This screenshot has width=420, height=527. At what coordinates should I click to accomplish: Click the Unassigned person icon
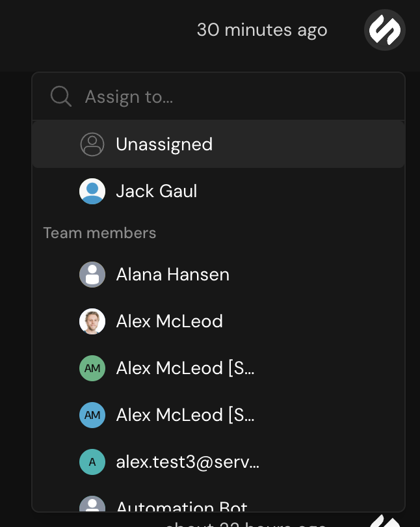tap(92, 144)
